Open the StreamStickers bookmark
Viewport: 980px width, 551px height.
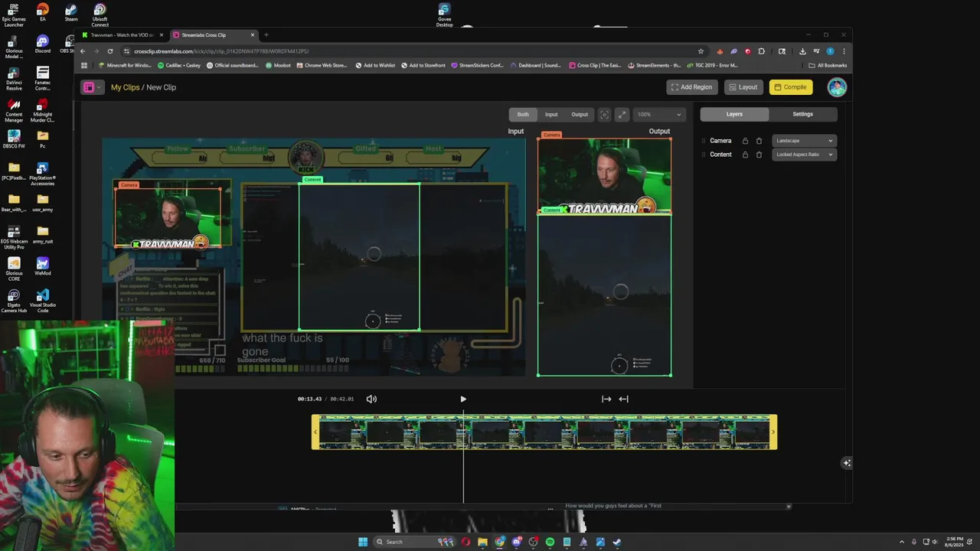click(x=478, y=66)
